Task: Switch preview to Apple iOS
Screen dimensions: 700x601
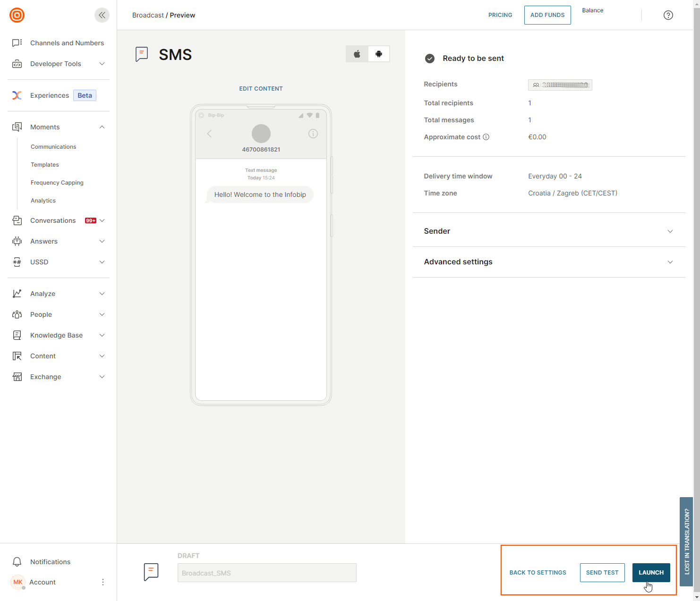Action: (357, 54)
